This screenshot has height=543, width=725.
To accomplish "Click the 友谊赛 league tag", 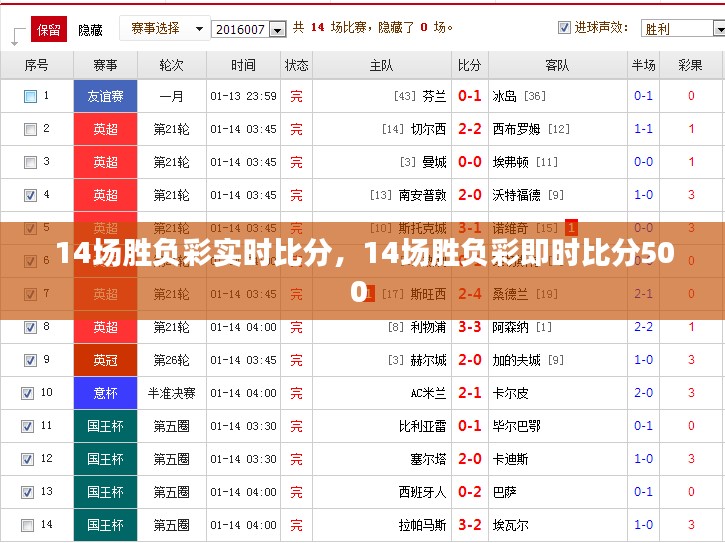I will (105, 97).
